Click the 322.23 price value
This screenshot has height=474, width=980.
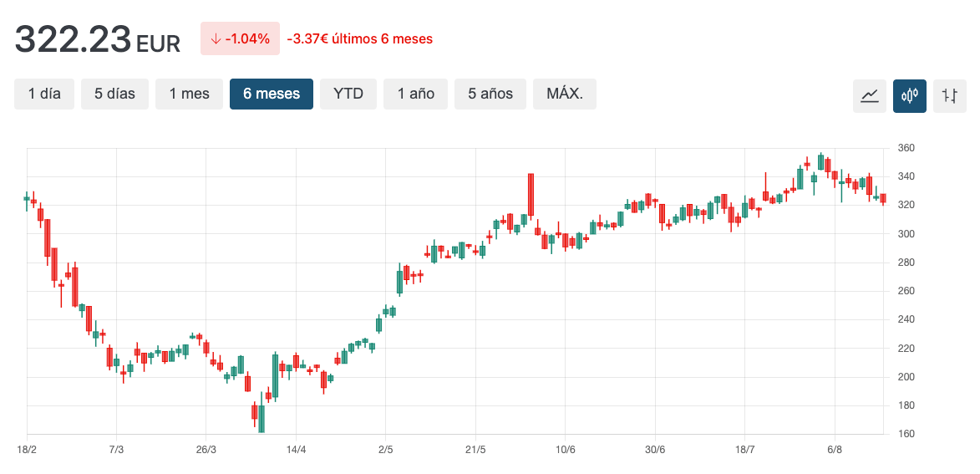pyautogui.click(x=74, y=38)
